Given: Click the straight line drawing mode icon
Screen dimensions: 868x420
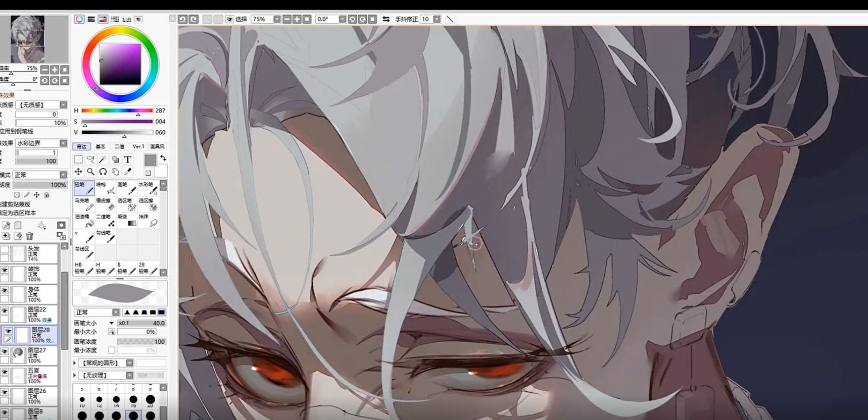Looking at the screenshot, I should pos(450,19).
